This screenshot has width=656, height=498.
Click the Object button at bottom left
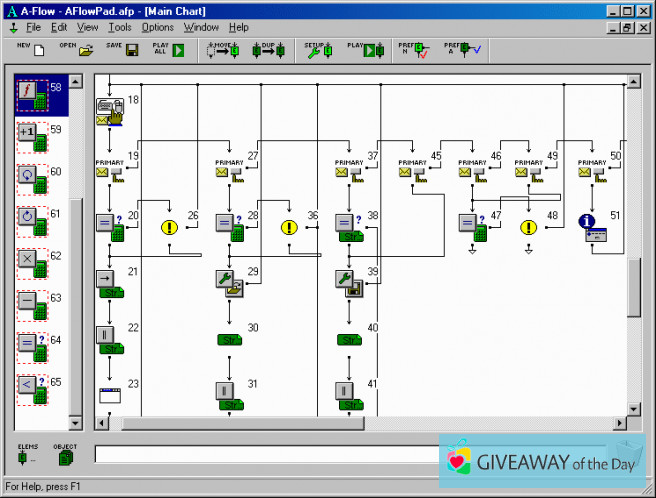click(x=65, y=456)
